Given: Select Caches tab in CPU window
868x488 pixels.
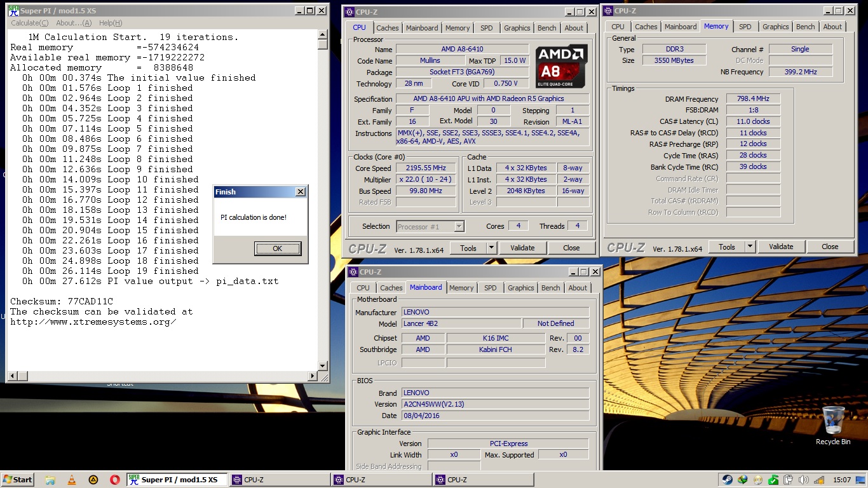Looking at the screenshot, I should (387, 28).
